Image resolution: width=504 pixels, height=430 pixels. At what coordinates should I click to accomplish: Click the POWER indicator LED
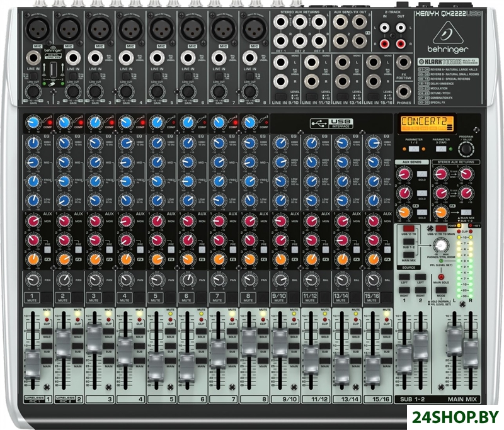(459, 225)
